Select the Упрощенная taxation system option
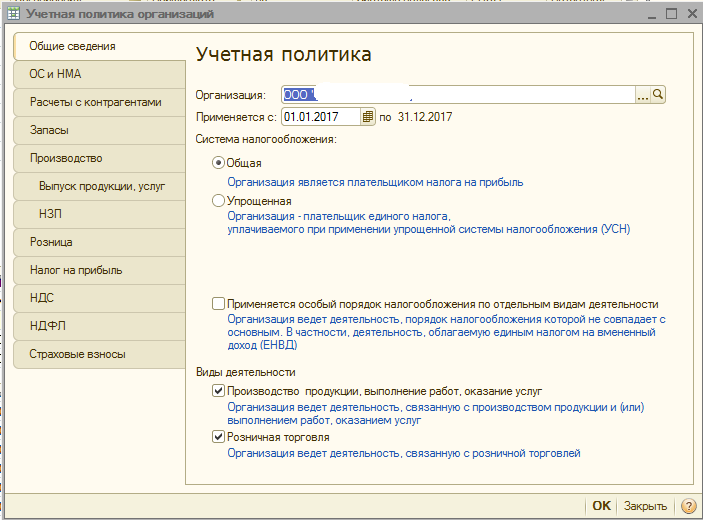 219,201
